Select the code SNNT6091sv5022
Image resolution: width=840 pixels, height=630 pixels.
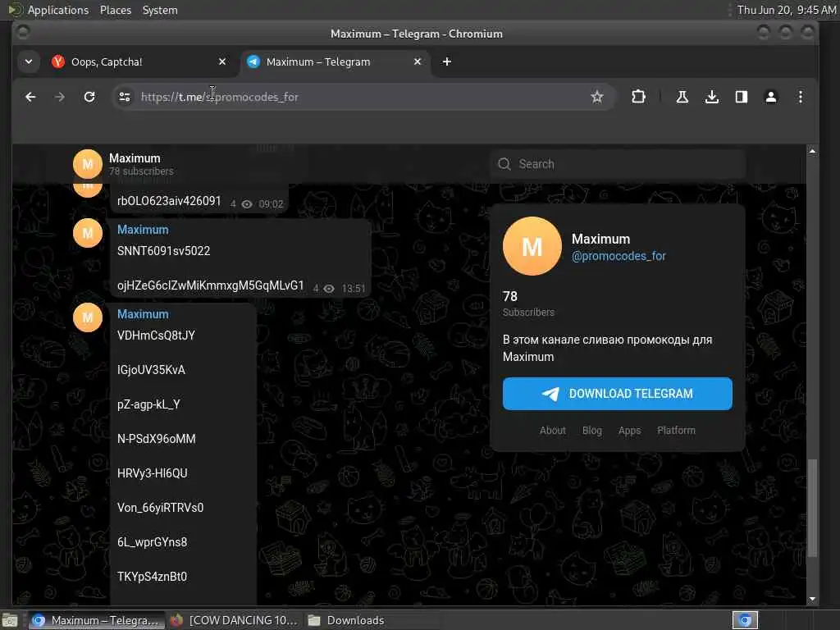click(x=163, y=251)
